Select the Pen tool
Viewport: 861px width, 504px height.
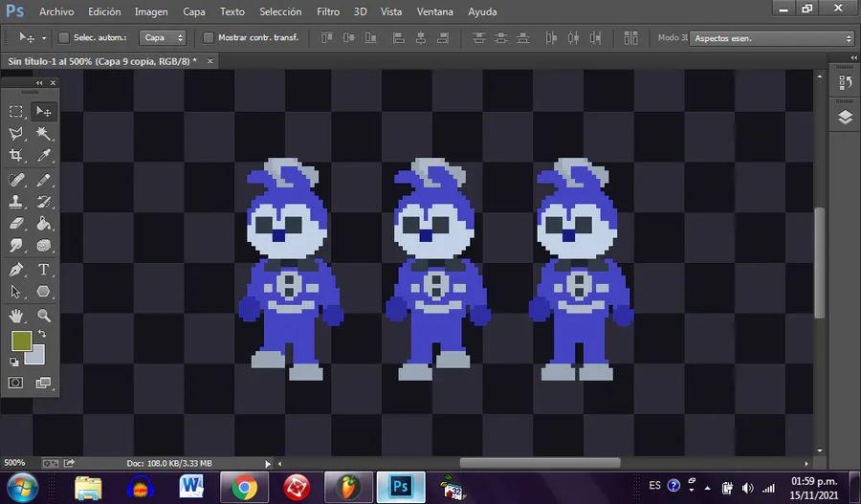coord(16,270)
